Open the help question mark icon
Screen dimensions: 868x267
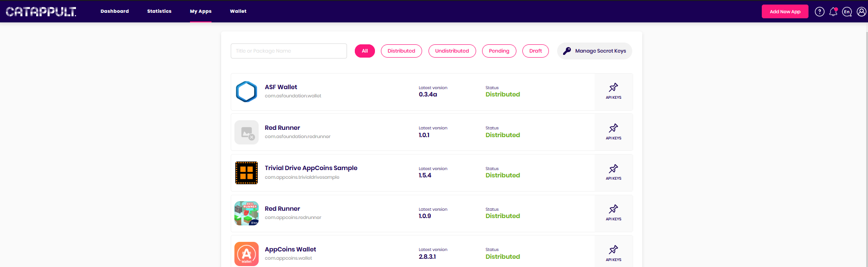pyautogui.click(x=819, y=11)
